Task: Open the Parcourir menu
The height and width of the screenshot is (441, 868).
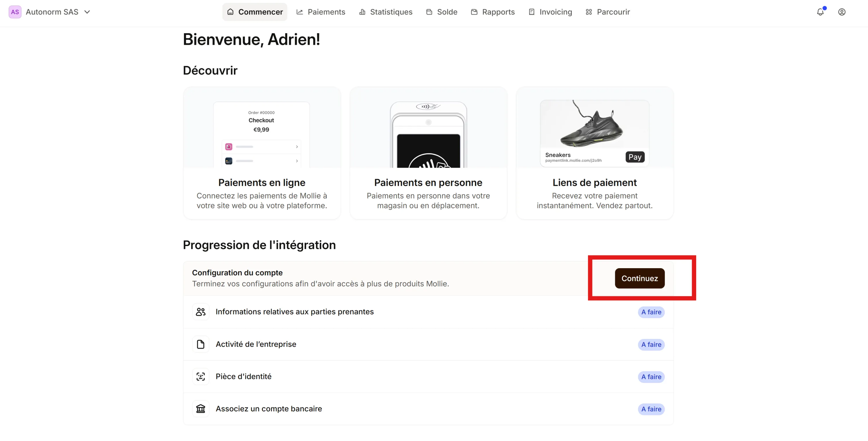Action: pos(608,12)
